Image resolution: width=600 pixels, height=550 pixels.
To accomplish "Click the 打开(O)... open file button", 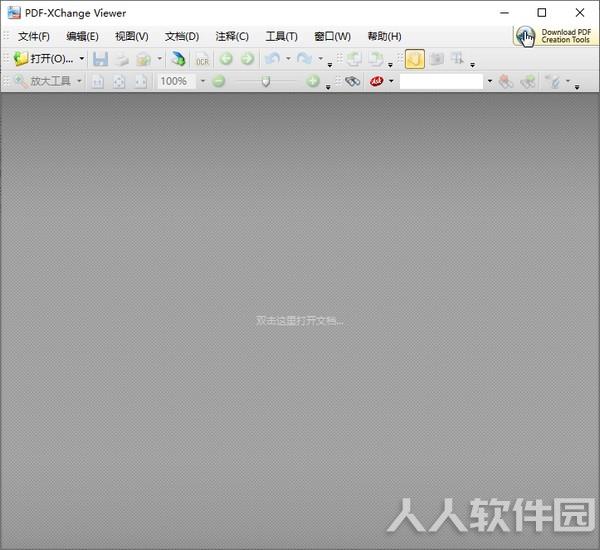I will click(43, 59).
